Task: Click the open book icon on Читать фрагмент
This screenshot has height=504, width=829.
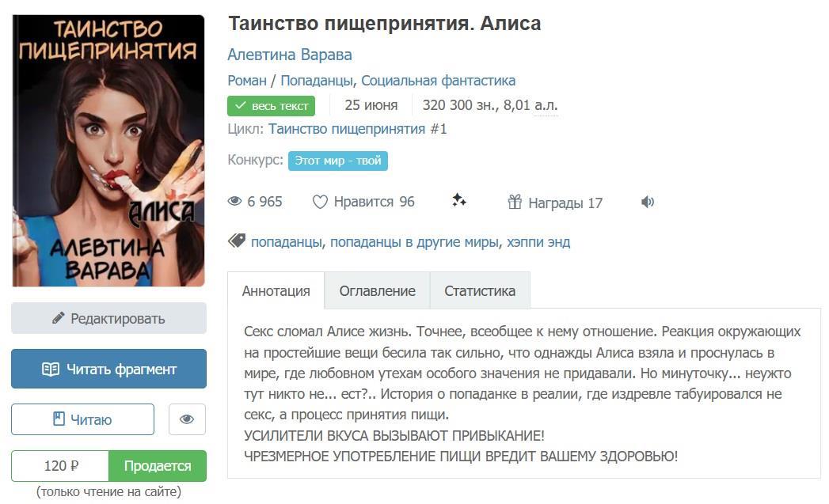Action: pos(50,369)
